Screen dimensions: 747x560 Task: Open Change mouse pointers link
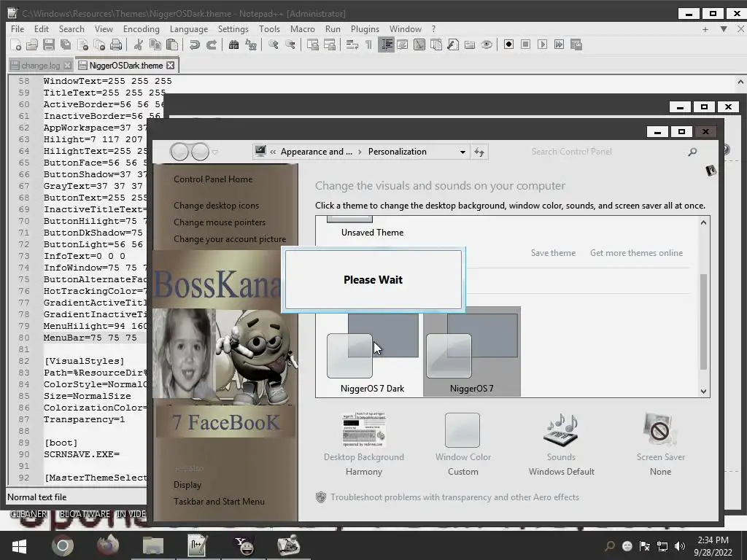click(220, 222)
